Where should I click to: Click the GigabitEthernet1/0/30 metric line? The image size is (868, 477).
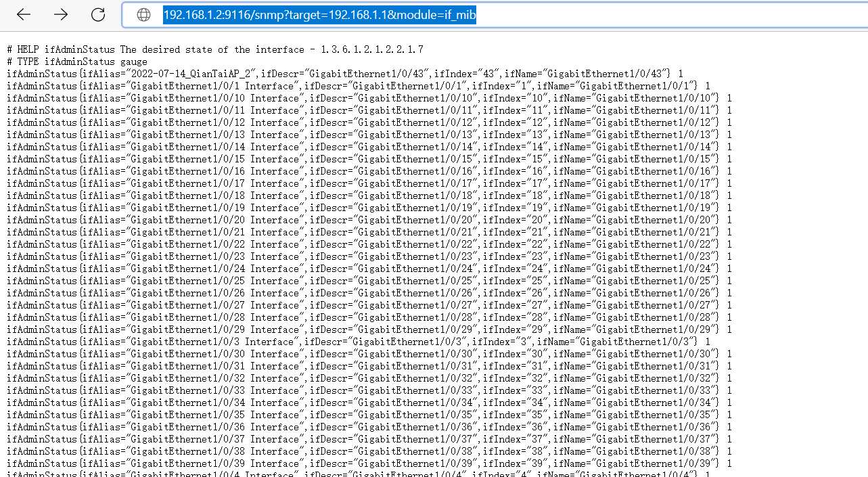pyautogui.click(x=369, y=354)
